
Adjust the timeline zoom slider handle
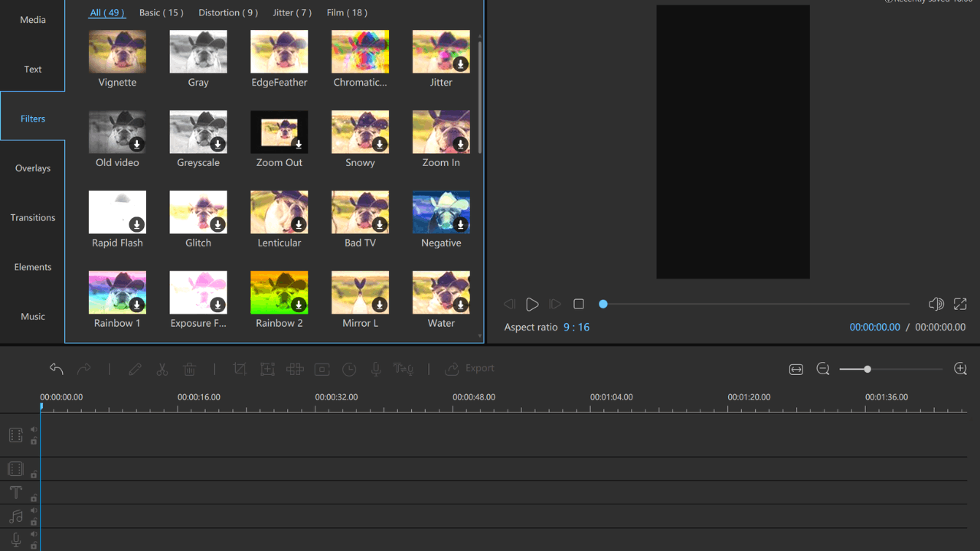(x=867, y=370)
